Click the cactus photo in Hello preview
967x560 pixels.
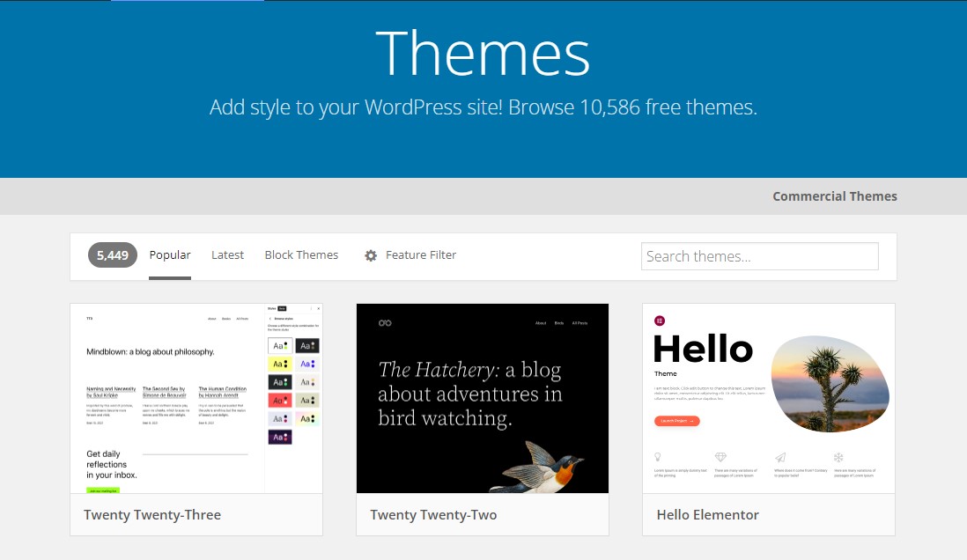[830, 384]
